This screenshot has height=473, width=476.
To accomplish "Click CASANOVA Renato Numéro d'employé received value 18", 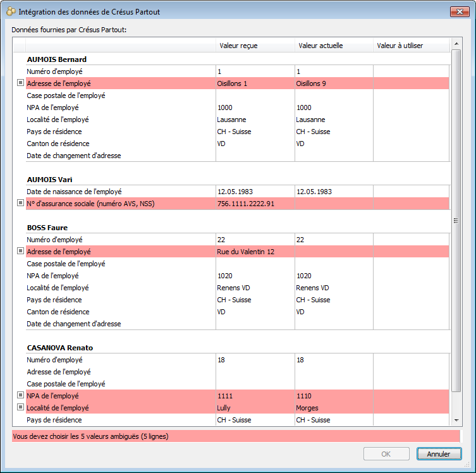I will 221,360.
